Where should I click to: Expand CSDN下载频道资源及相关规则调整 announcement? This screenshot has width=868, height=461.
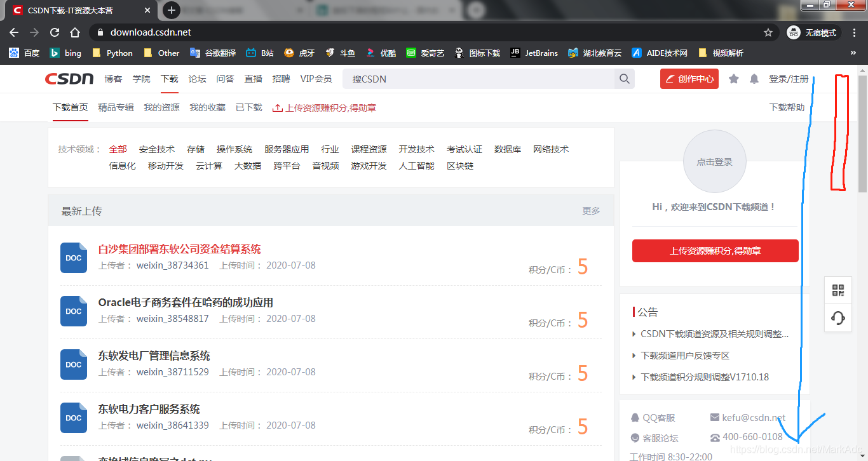tap(715, 334)
